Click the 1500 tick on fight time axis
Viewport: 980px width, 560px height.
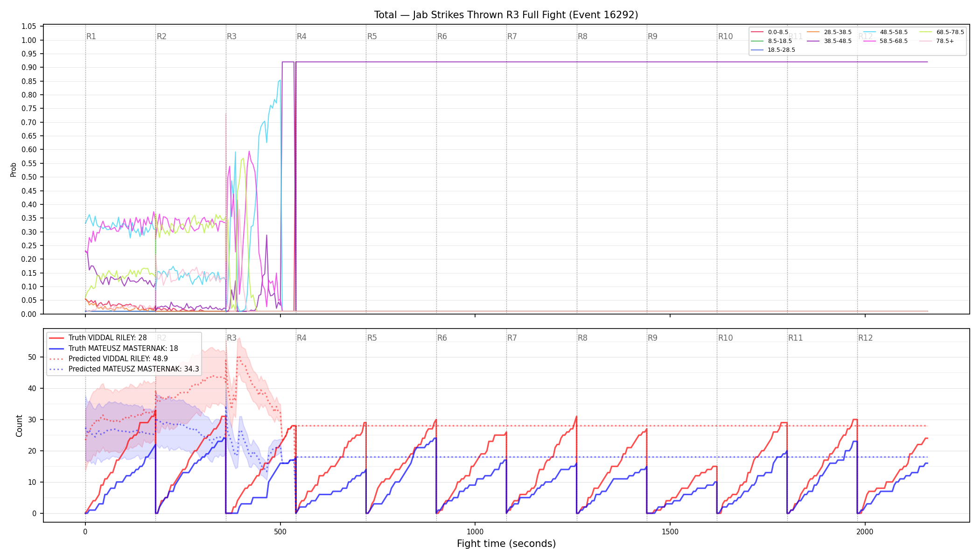(x=670, y=532)
